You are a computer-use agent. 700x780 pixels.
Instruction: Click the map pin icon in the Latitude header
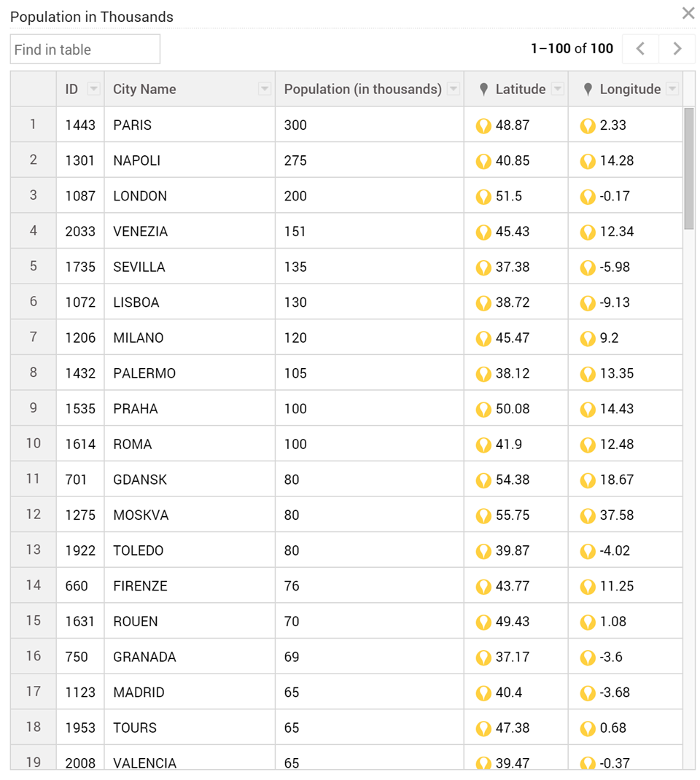(483, 90)
